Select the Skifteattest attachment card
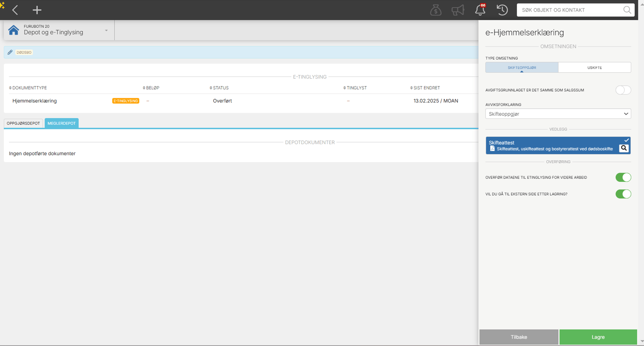The height and width of the screenshot is (346, 644). click(558, 145)
